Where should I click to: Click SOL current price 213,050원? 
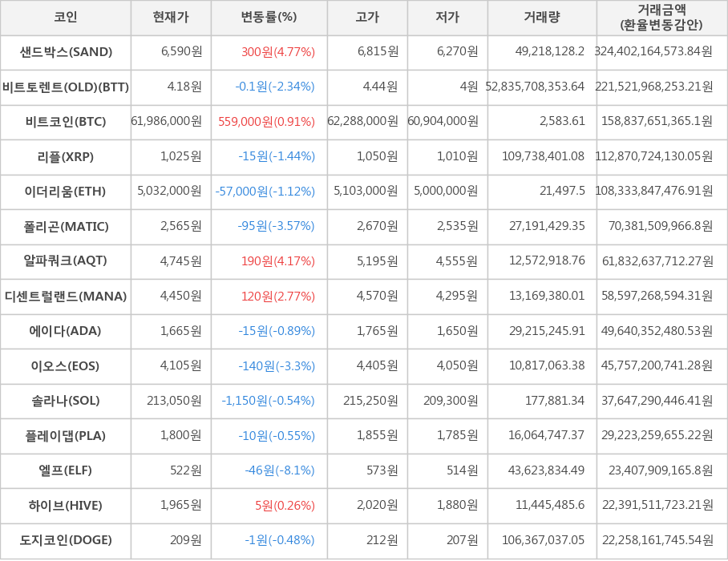(x=175, y=400)
